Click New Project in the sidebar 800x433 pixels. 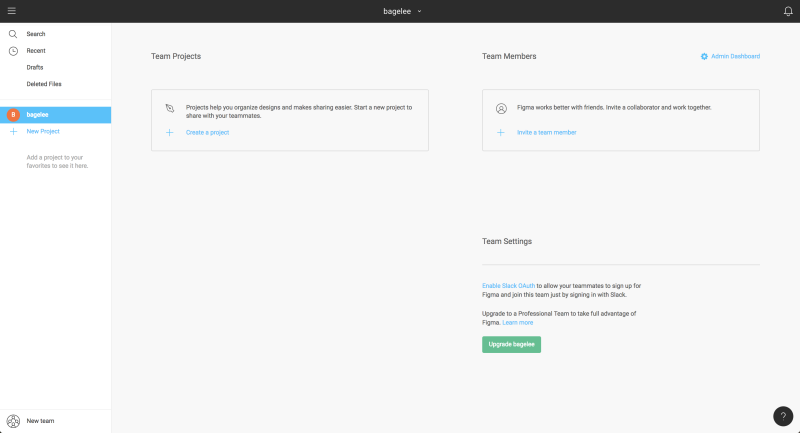point(43,132)
